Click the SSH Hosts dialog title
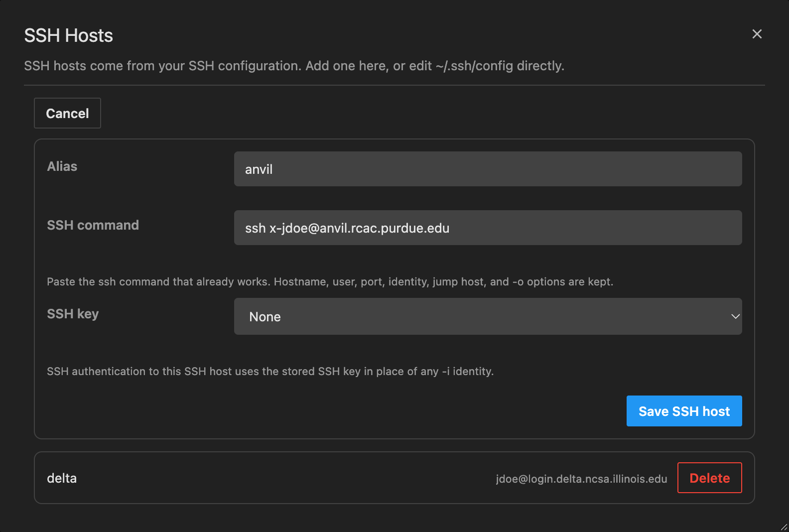Screen dimensions: 789x532 (69, 35)
